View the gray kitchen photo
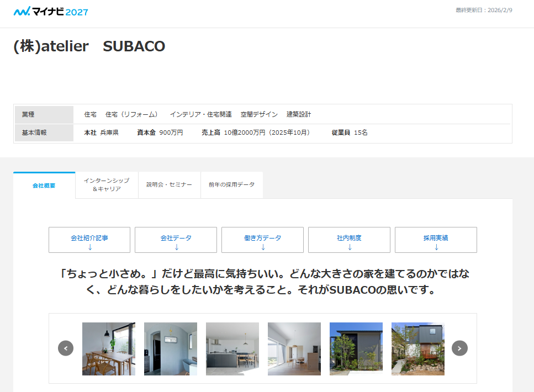This screenshot has height=392, width=534. click(x=232, y=349)
